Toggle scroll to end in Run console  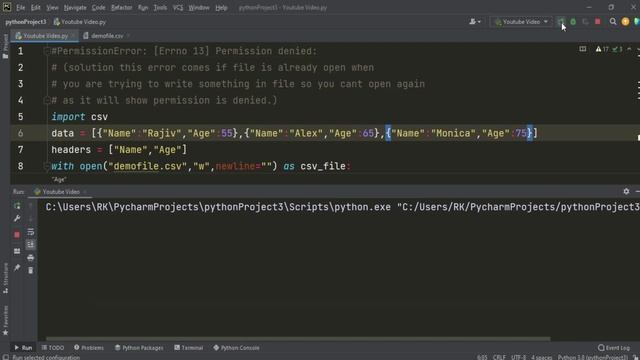click(31, 244)
